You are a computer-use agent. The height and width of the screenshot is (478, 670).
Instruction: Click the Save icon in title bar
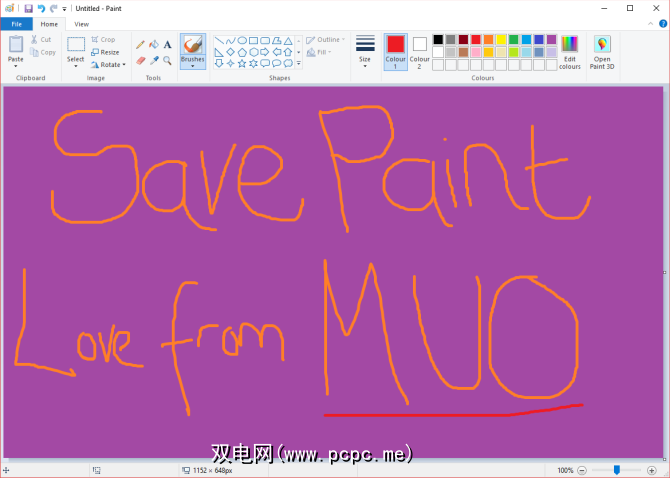pyautogui.click(x=28, y=9)
